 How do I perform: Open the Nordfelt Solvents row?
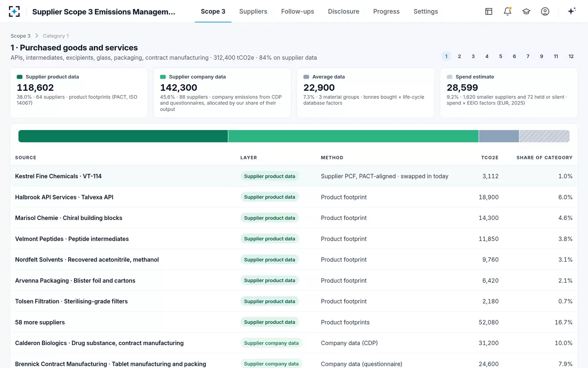coord(294,260)
